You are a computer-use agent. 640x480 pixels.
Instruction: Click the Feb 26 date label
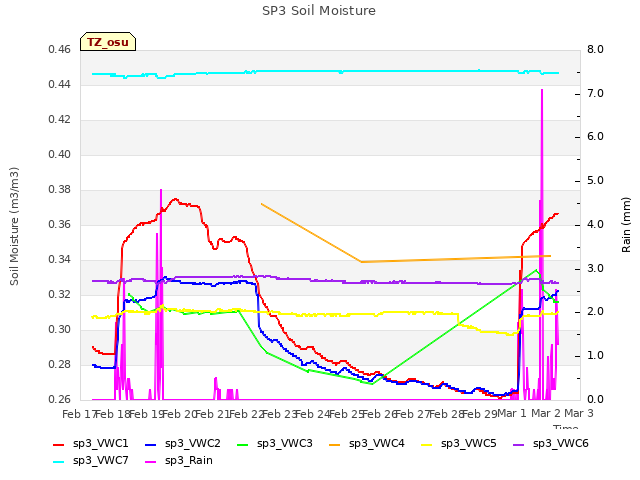coord(380,414)
